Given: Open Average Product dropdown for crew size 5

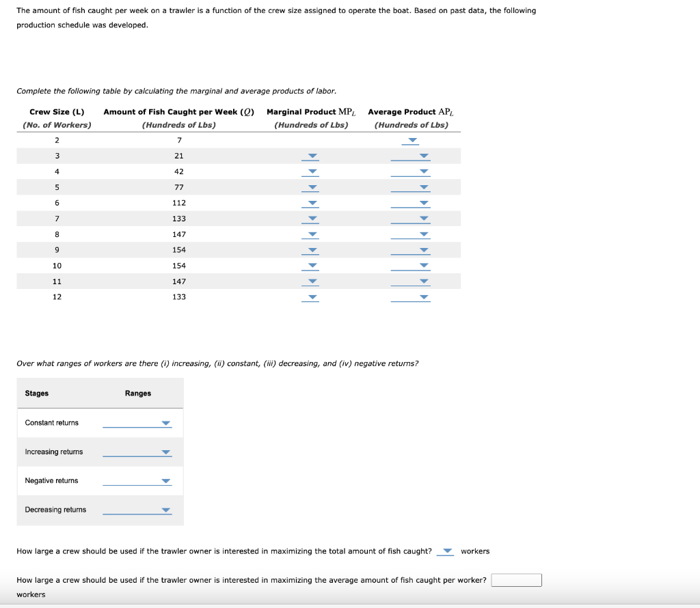Looking at the screenshot, I should [x=411, y=188].
